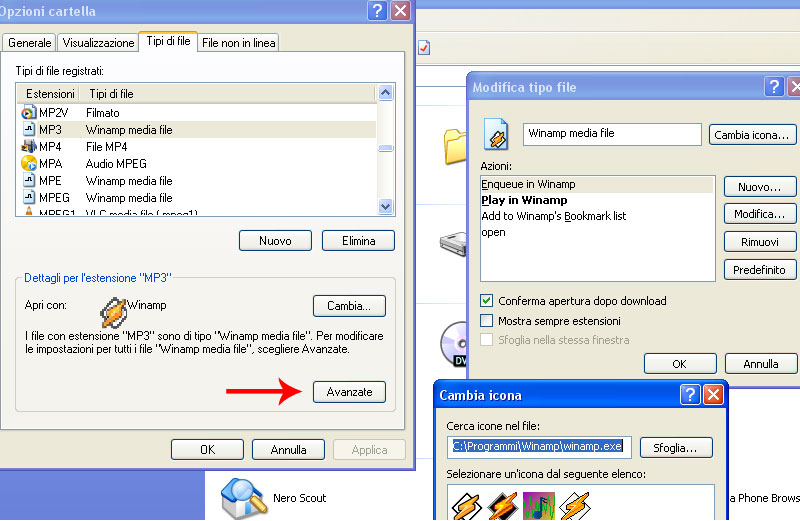Click the Winamp media file name field

pos(612,134)
